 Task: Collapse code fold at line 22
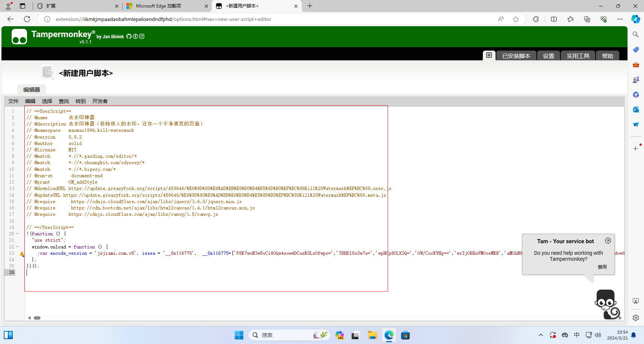17,247
